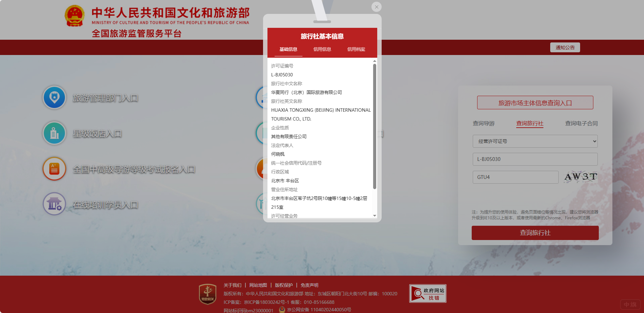
Task: Open the 经营许可证号 dropdown selector
Action: tap(535, 141)
